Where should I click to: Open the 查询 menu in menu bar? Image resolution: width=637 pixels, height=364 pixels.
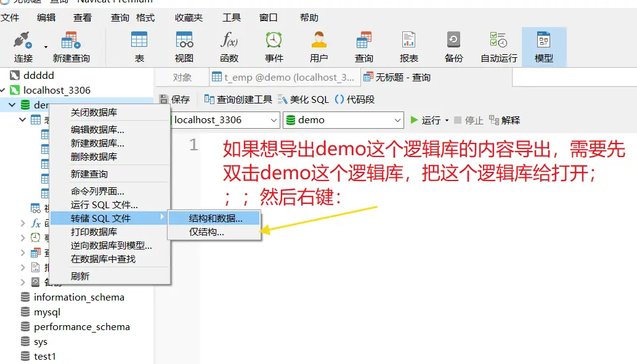pos(120,17)
